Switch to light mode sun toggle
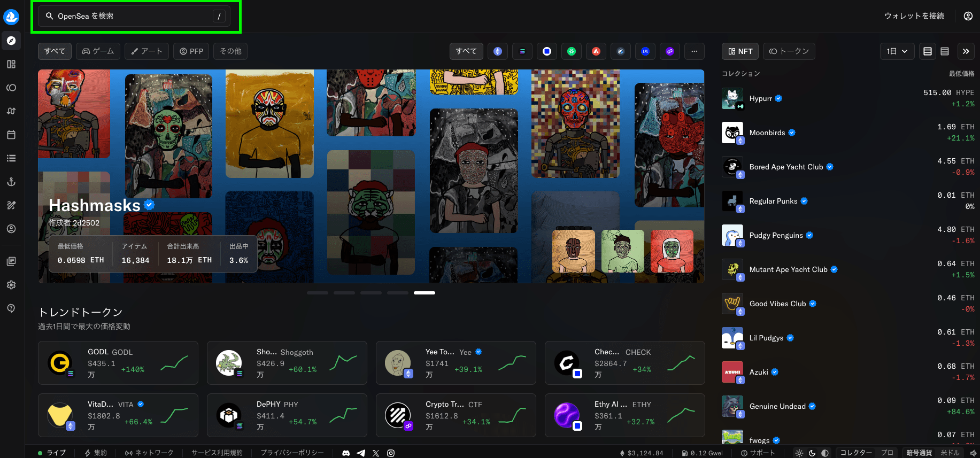The image size is (980, 458). click(799, 453)
